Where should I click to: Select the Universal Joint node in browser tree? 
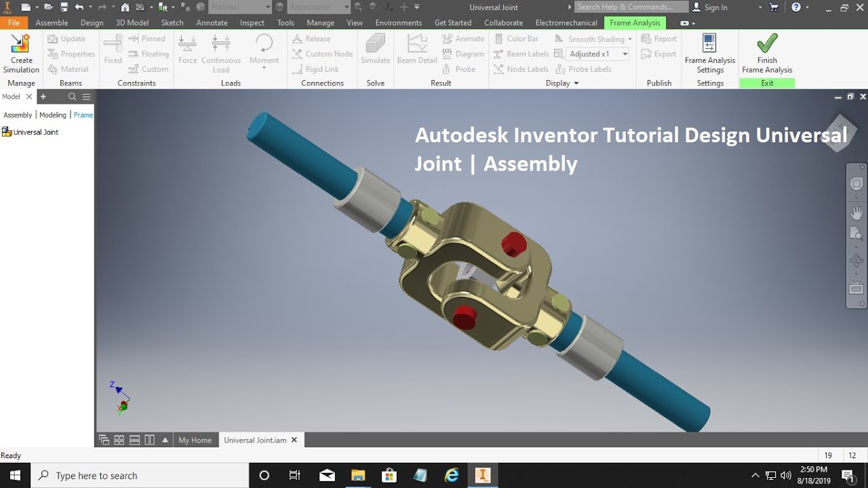pyautogui.click(x=31, y=132)
